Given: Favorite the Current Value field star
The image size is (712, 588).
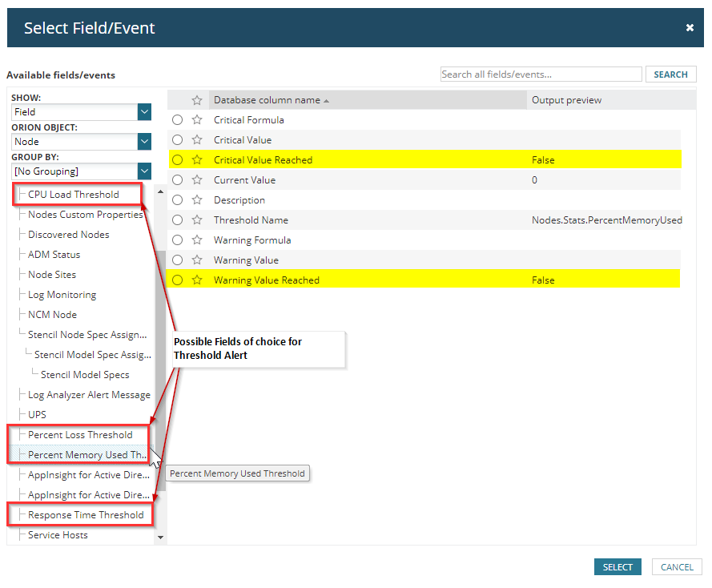Looking at the screenshot, I should (x=197, y=180).
